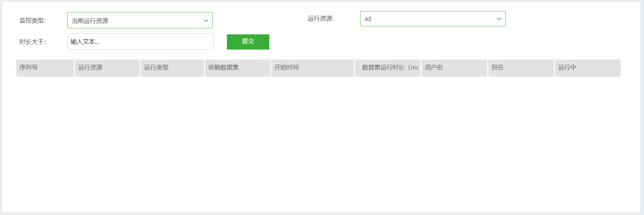Click the 序列号 column header
Screen dimensions: 644x215
coord(45,68)
